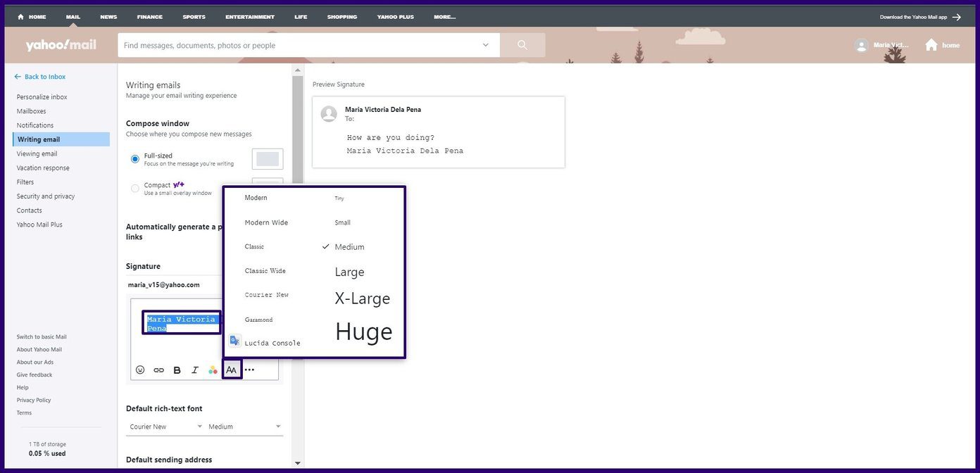980x473 pixels.
Task: Choose the Modern Wide font
Action: 266,222
